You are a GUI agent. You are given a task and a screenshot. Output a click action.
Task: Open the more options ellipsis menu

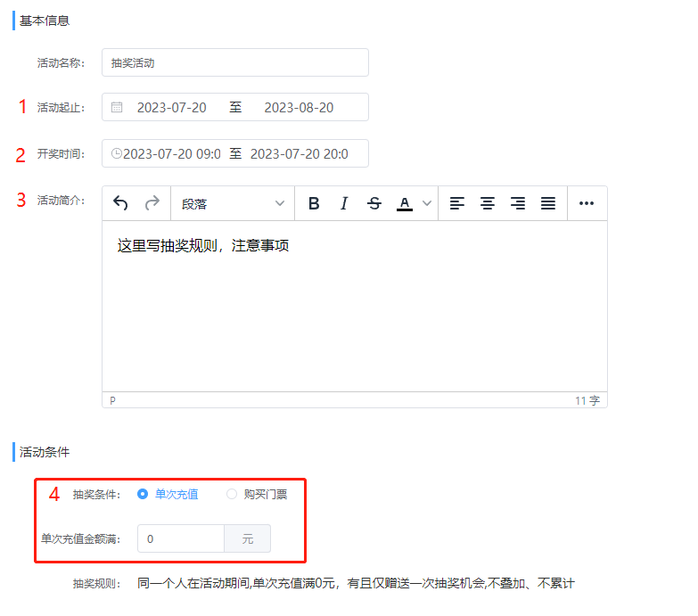(587, 203)
